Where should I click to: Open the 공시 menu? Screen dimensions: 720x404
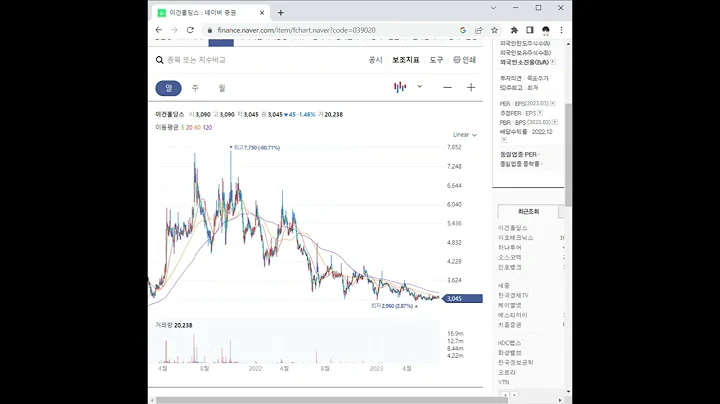coord(375,60)
